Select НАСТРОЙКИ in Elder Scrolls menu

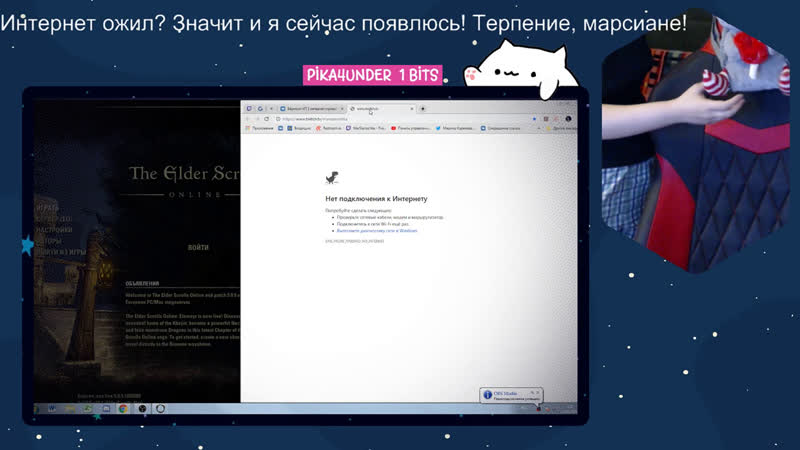click(54, 230)
